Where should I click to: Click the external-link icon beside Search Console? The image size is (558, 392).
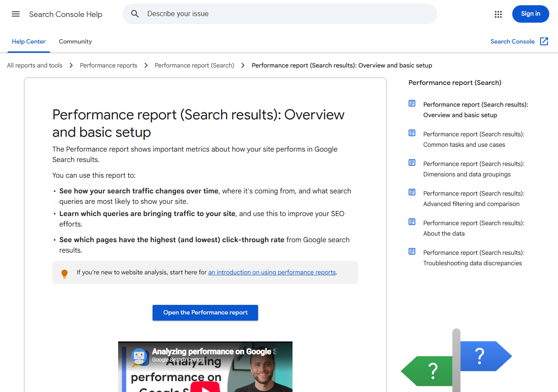pos(544,41)
